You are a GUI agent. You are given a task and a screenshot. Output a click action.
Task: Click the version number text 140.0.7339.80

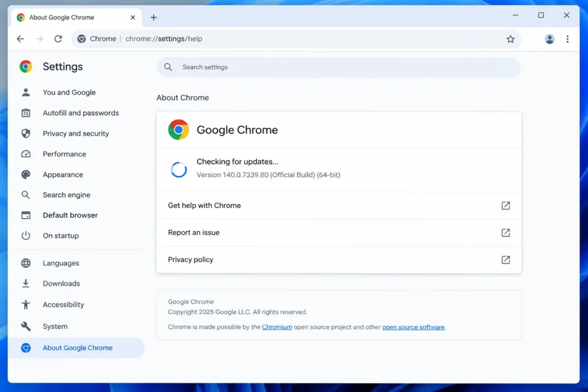245,175
